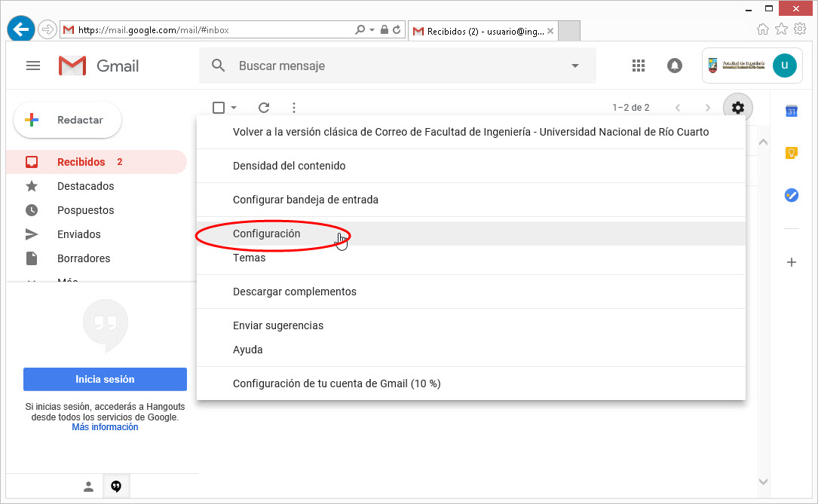The image size is (818, 504).
Task: Click the page scrollbar down arrow
Action: [763, 482]
